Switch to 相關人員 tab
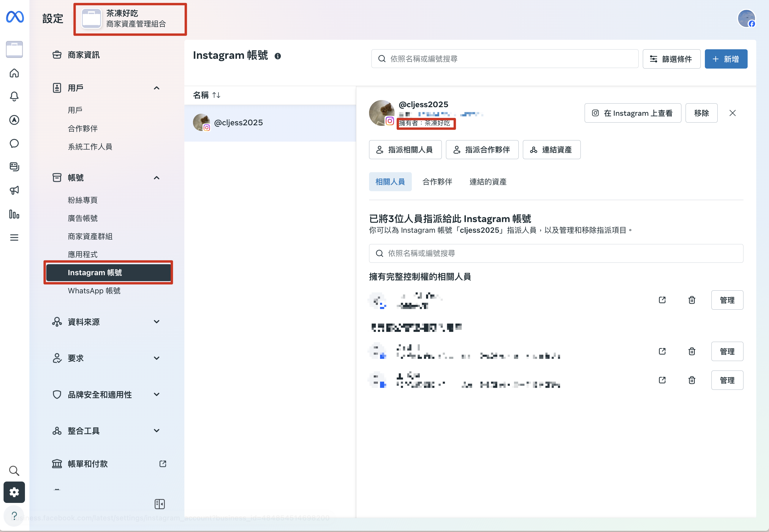Screen dimensions: 769x532 click(x=390, y=182)
